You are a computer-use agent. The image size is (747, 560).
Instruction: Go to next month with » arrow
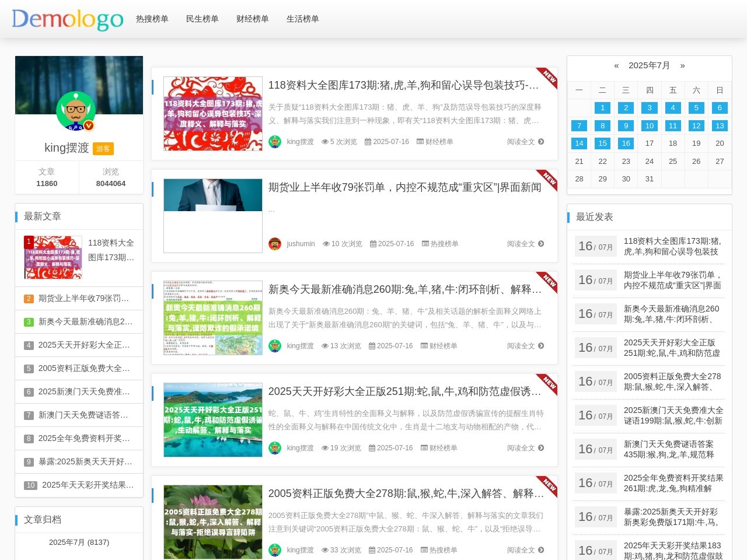click(683, 66)
